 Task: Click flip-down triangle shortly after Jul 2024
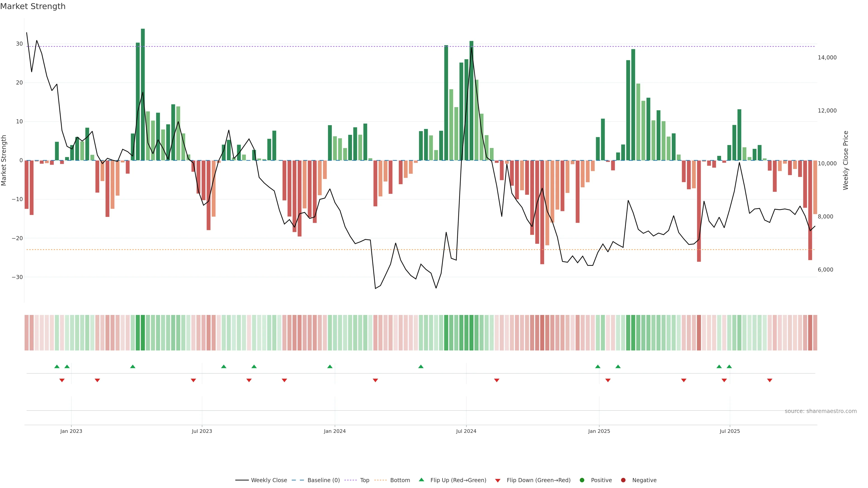[x=497, y=380]
